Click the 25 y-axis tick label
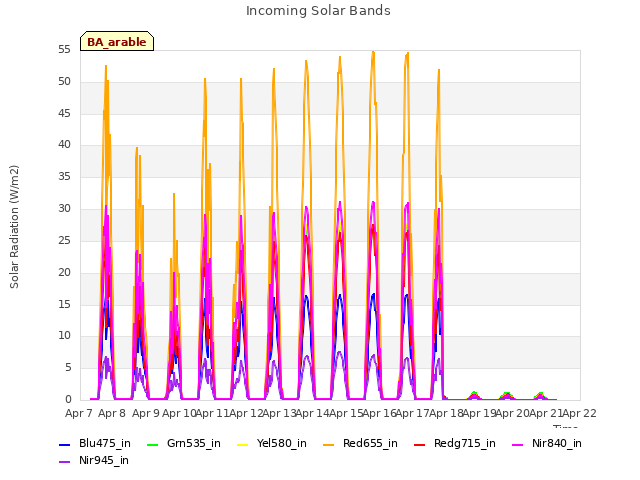 point(64,240)
